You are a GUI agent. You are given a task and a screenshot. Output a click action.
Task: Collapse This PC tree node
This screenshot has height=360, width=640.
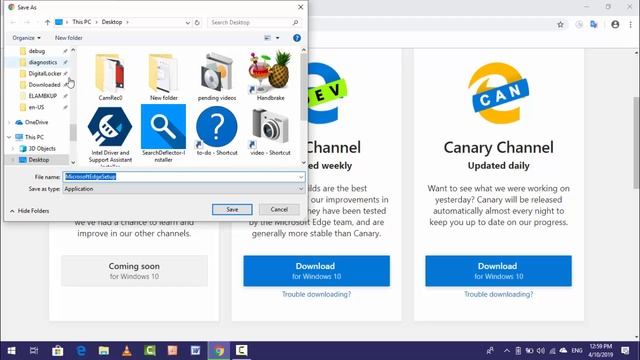coord(9,137)
